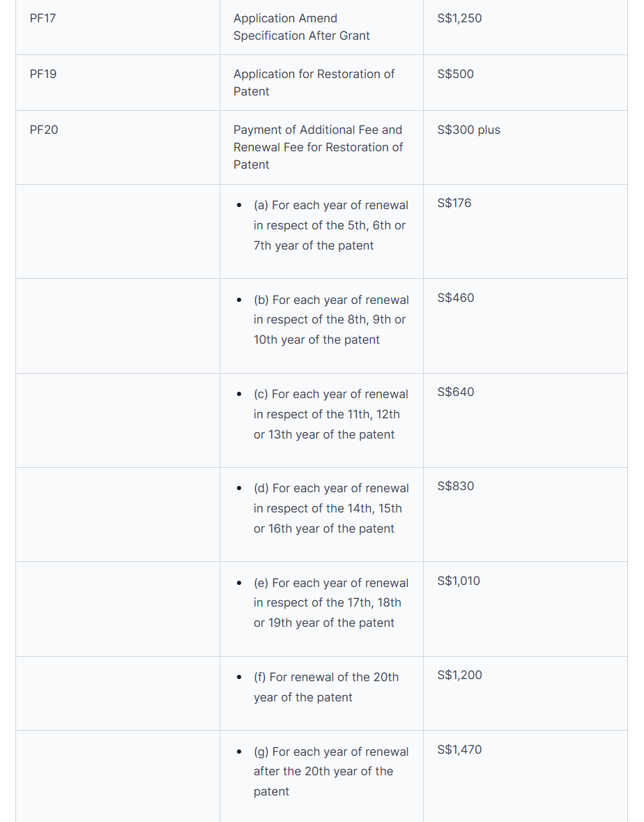Viewport: 644px width, 822px height.
Task: Click 'Application for Restoration of Patent' text
Action: (x=314, y=83)
